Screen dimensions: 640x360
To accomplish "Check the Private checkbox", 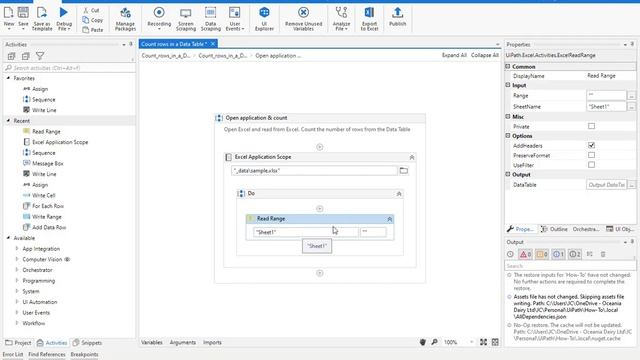I will coord(591,126).
